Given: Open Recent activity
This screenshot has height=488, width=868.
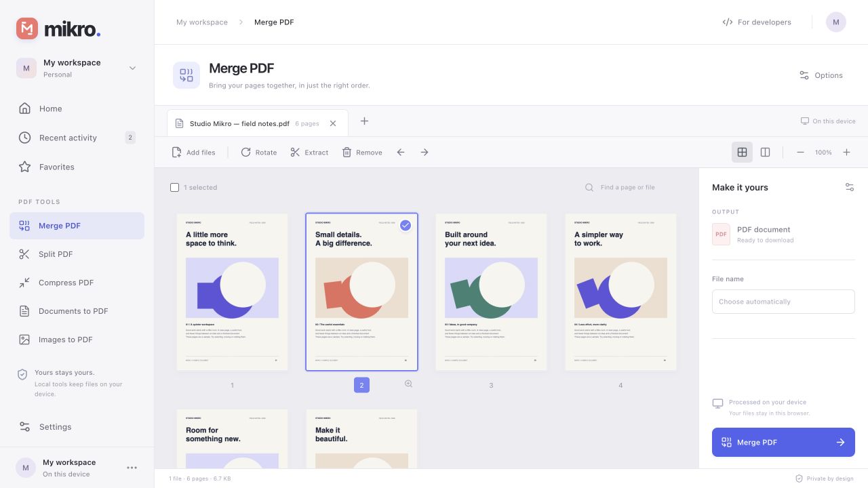Looking at the screenshot, I should point(77,138).
